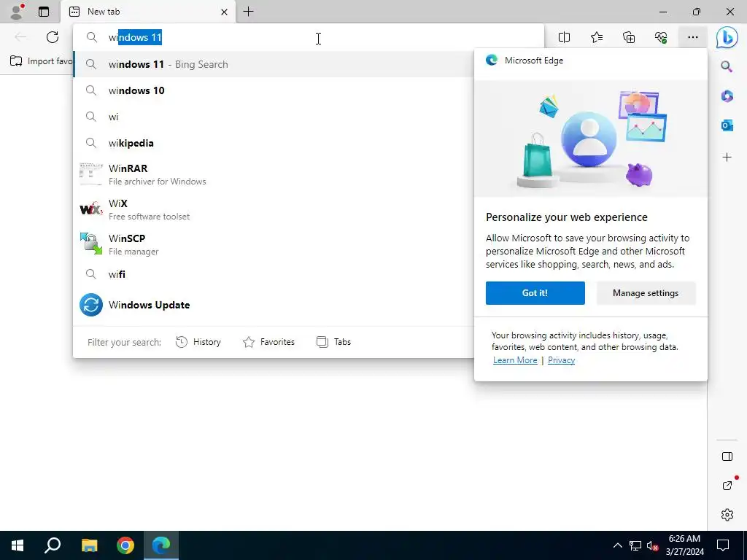Click the sidebar search magnifier icon
The height and width of the screenshot is (560, 747).
[x=727, y=66]
